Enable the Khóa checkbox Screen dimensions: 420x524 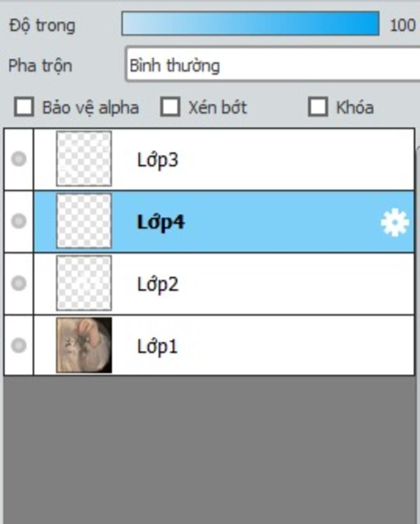click(318, 107)
